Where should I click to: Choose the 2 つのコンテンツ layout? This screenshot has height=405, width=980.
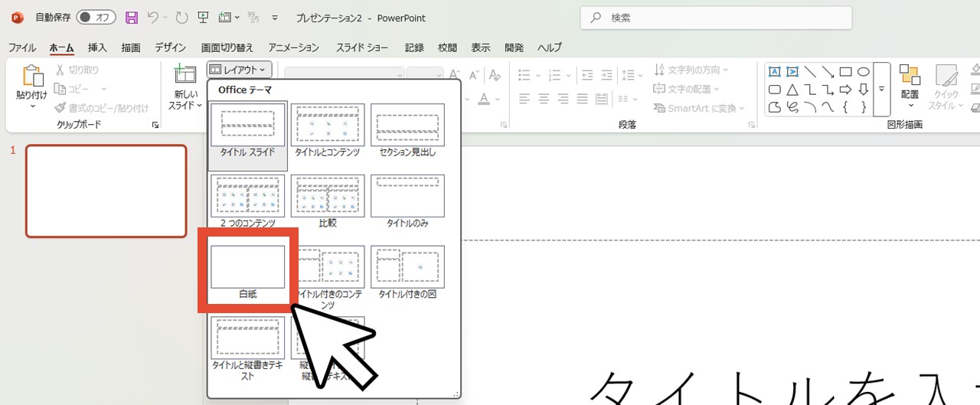coord(248,201)
